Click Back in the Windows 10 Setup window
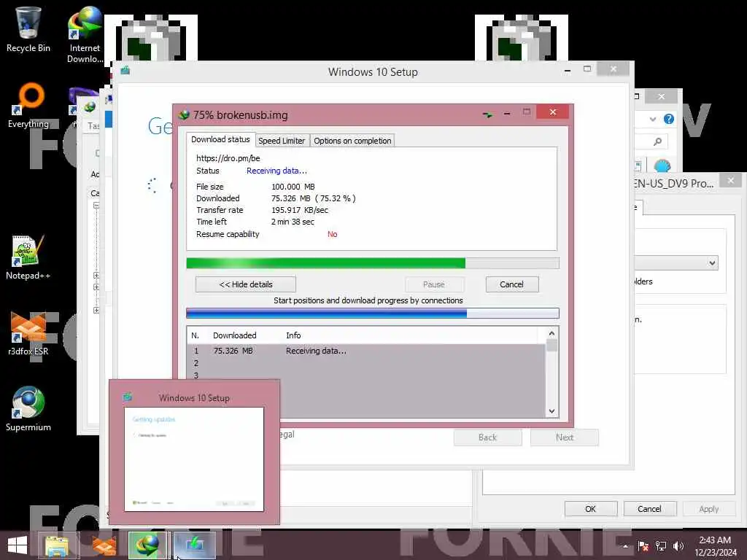The image size is (747, 560). [488, 437]
